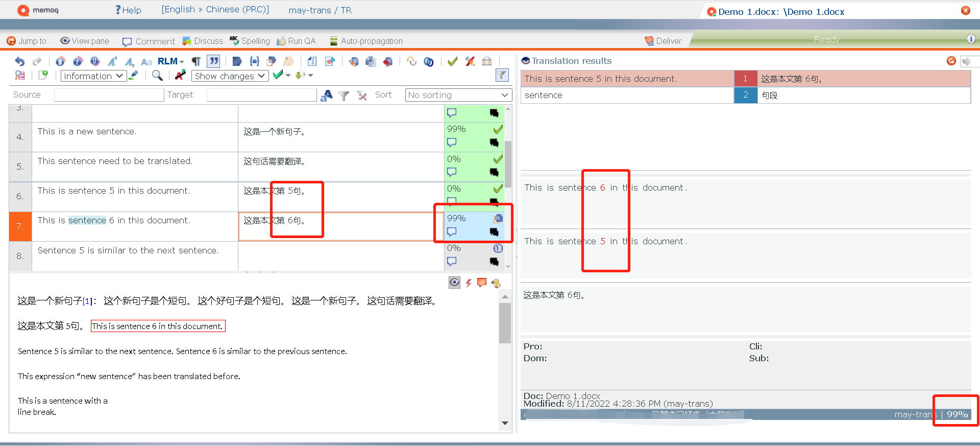
Task: Click the subscript A icon
Action: tap(129, 62)
